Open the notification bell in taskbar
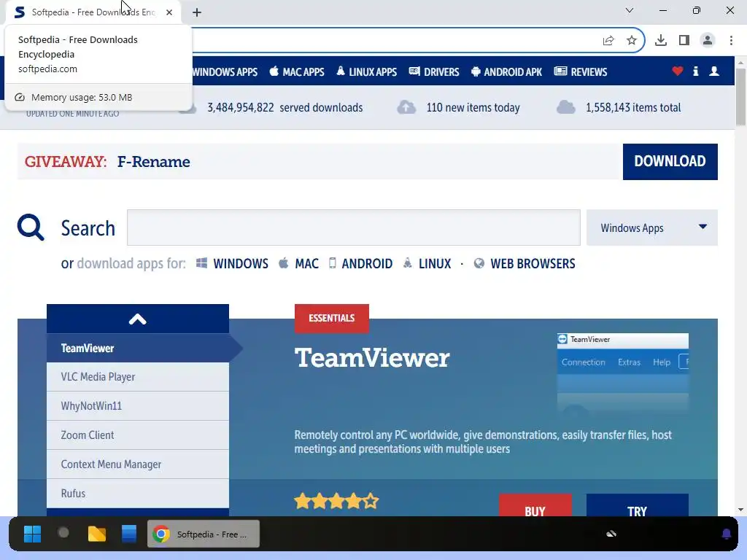 [726, 534]
